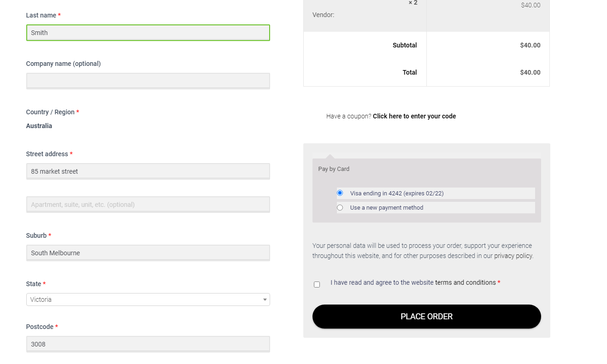Screen dimensions: 607x364
Task: Choose Use a new payment method radio
Action: pos(340,208)
